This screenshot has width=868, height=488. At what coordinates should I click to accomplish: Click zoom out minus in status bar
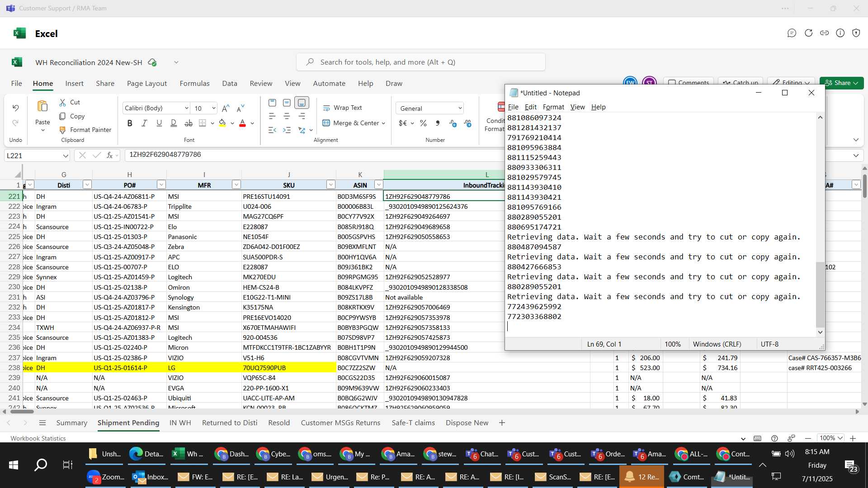(x=808, y=438)
